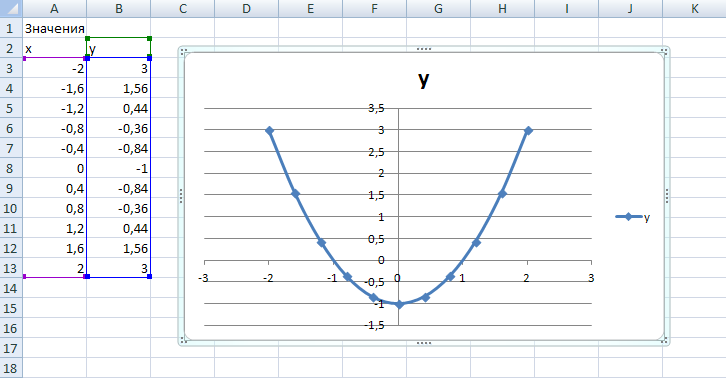Select cell B9 showing -0,84

click(x=119, y=188)
